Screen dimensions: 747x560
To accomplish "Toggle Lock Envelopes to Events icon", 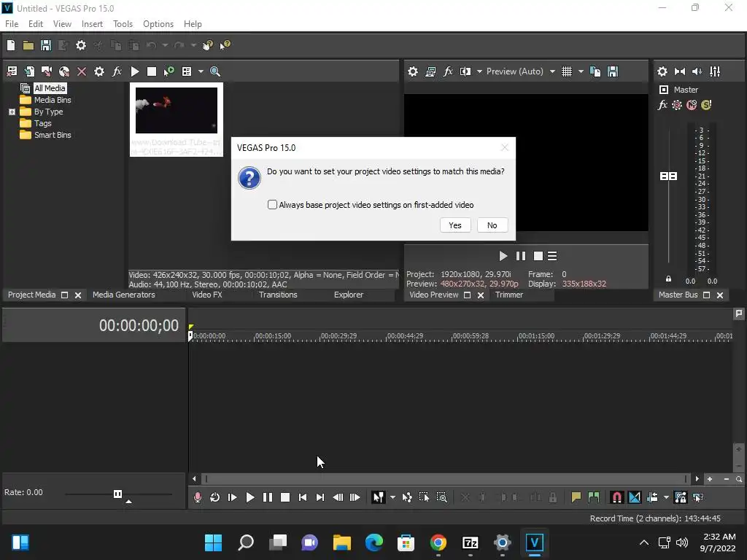I will point(681,497).
